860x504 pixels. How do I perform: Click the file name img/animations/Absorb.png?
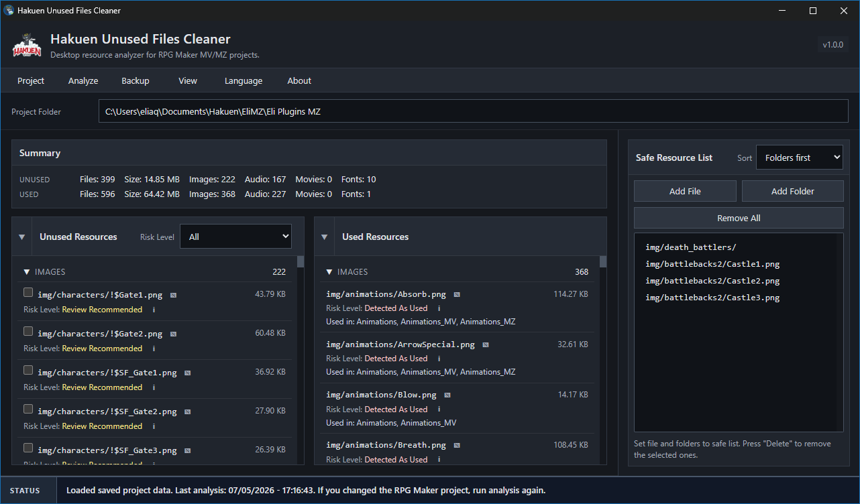(x=386, y=294)
